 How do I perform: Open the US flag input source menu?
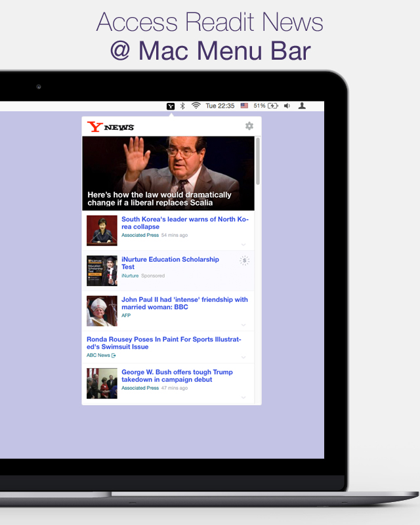point(244,106)
